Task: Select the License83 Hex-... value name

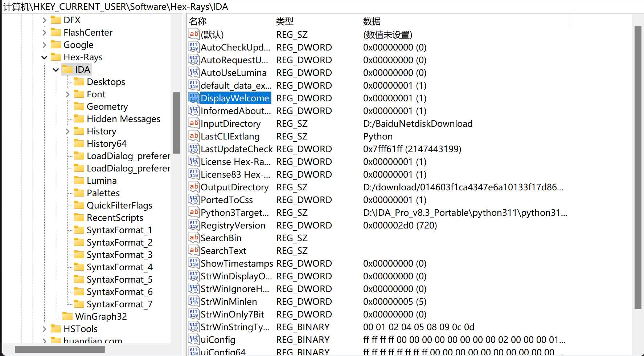Action: pyautogui.click(x=235, y=174)
